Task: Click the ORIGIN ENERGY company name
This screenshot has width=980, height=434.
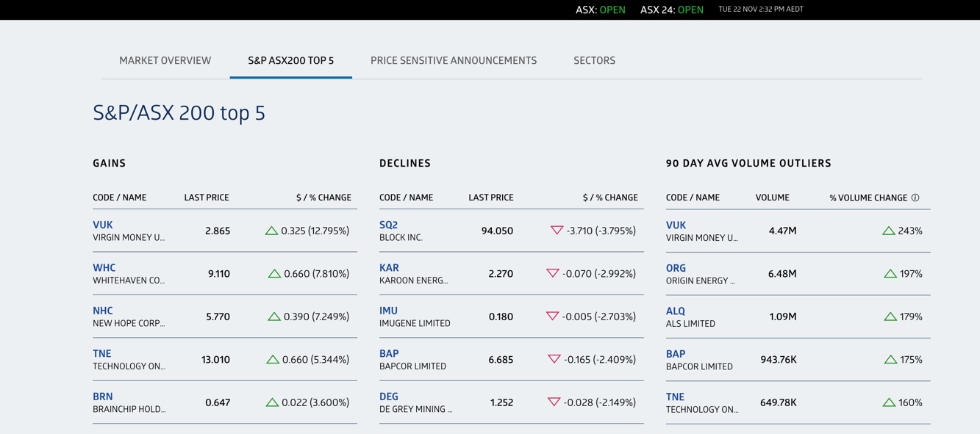Action: 701,281
